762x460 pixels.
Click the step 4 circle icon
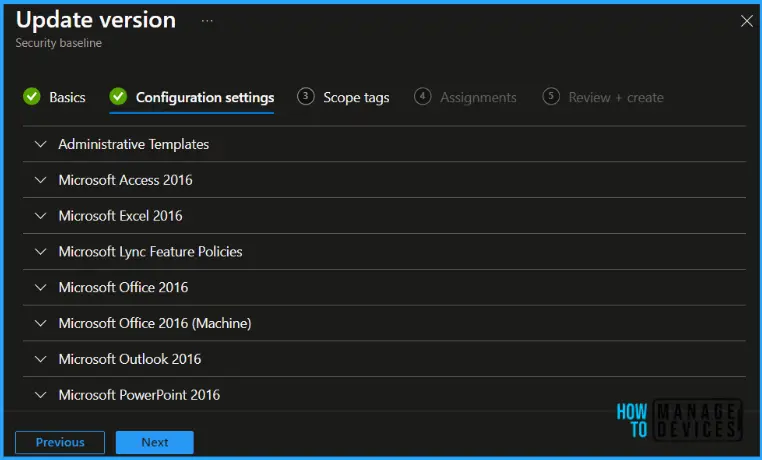pyautogui.click(x=422, y=96)
